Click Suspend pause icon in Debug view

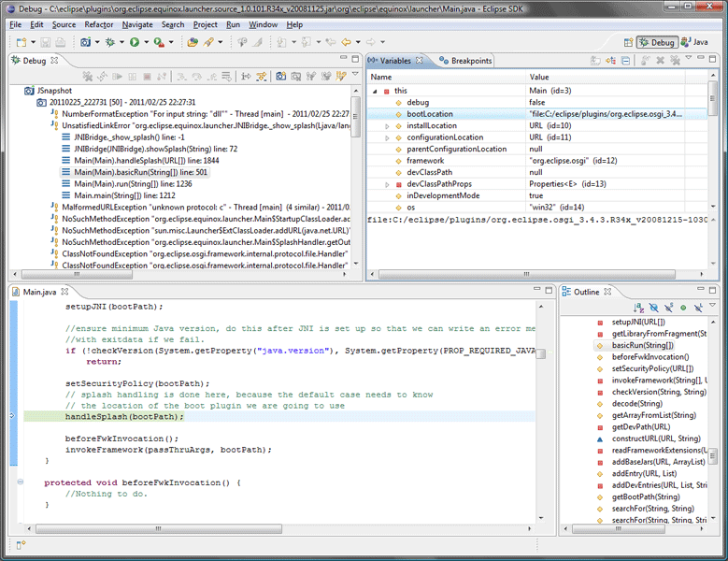[133, 76]
